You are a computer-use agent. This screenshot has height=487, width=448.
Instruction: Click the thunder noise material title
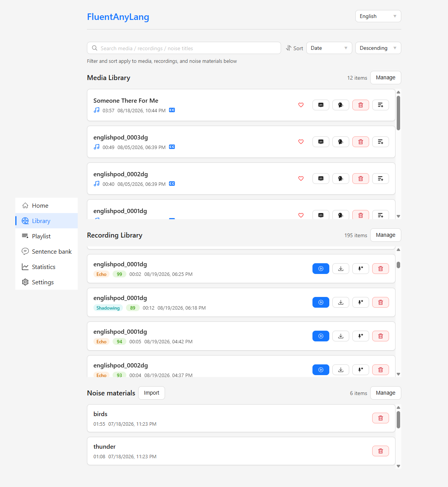pyautogui.click(x=105, y=446)
